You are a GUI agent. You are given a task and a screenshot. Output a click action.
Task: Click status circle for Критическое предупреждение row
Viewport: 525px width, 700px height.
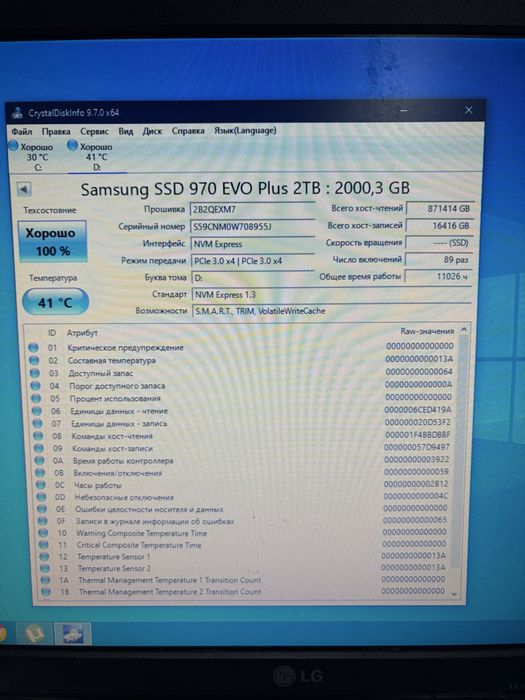coord(33,347)
